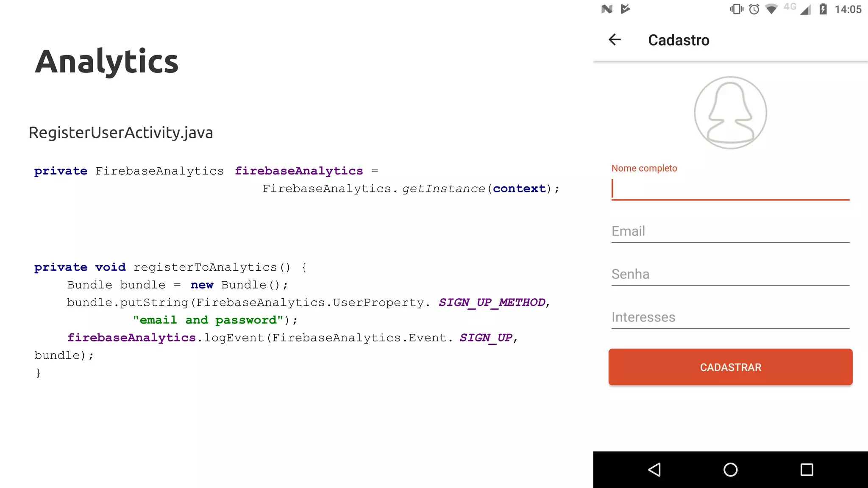Tap the check-mark notification icon in status bar
Image resolution: width=868 pixels, height=488 pixels.
(625, 9)
